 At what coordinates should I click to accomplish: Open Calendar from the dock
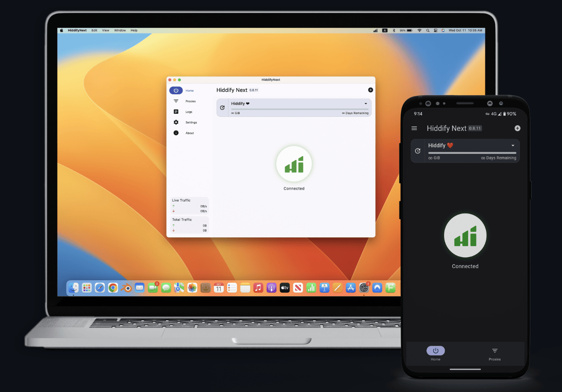coord(219,288)
